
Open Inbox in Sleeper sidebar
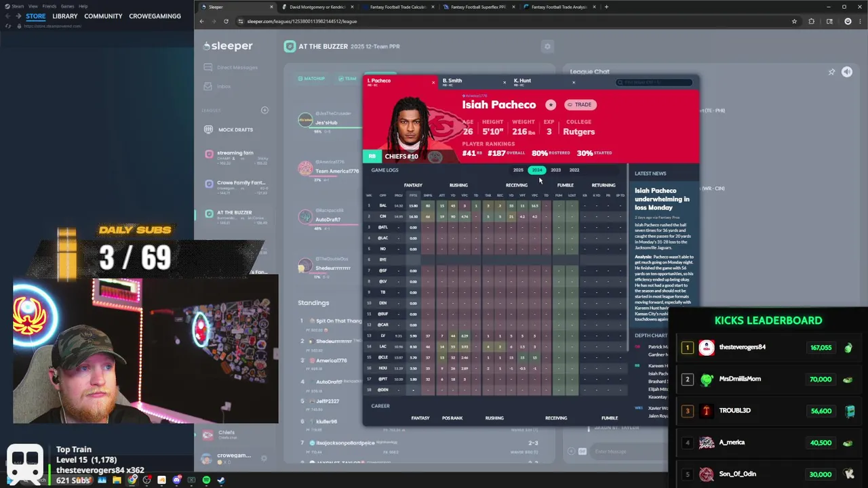[218, 86]
